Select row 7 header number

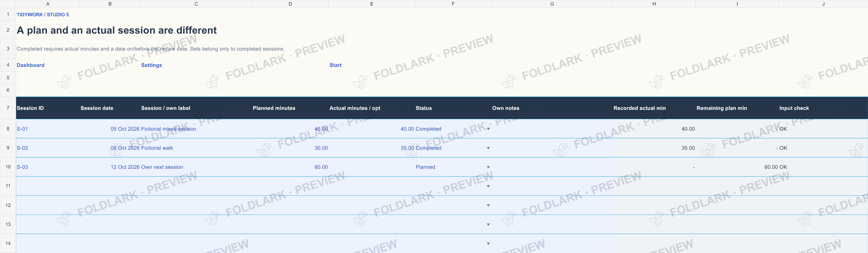coord(8,108)
